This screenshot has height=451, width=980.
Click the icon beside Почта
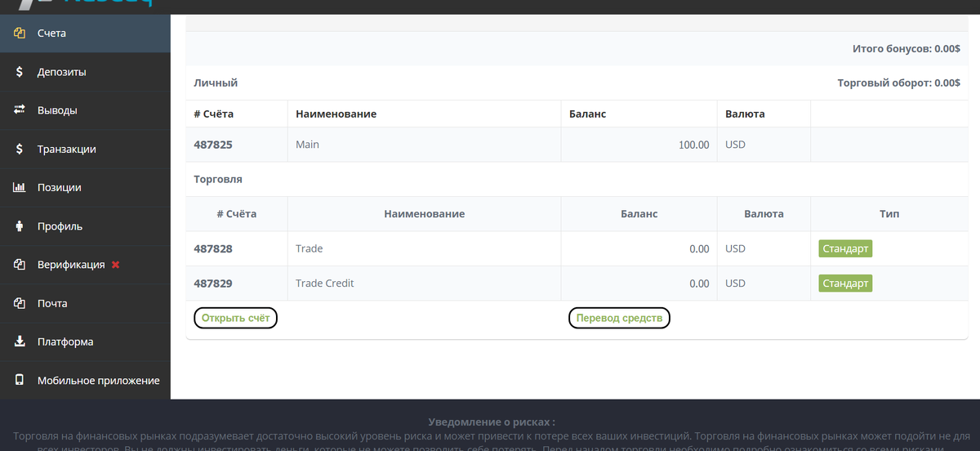(x=20, y=303)
